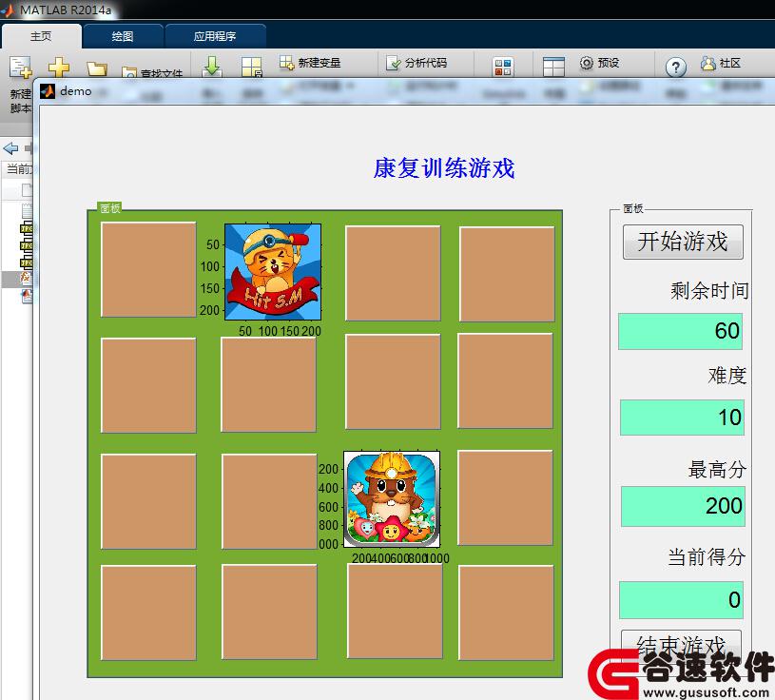Switch to the 绘图 (Plots) tab

(123, 36)
